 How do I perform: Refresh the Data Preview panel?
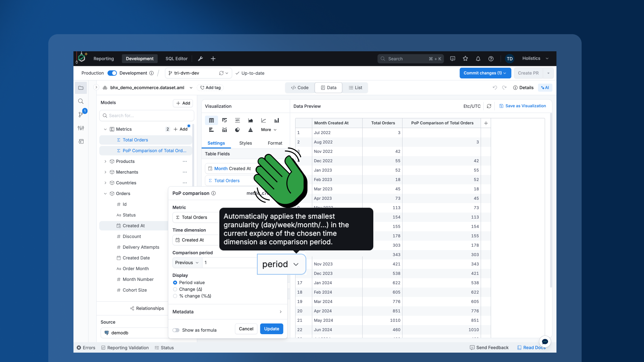pyautogui.click(x=489, y=106)
